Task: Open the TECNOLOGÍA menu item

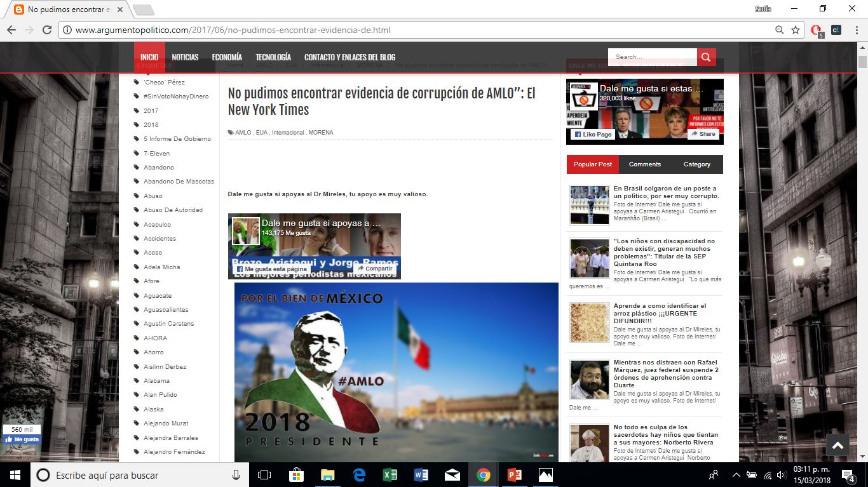Action: point(273,57)
